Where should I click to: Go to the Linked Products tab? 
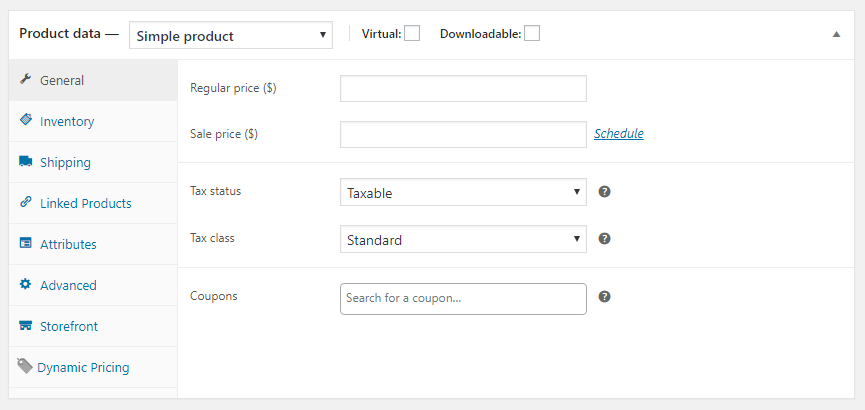pyautogui.click(x=93, y=203)
